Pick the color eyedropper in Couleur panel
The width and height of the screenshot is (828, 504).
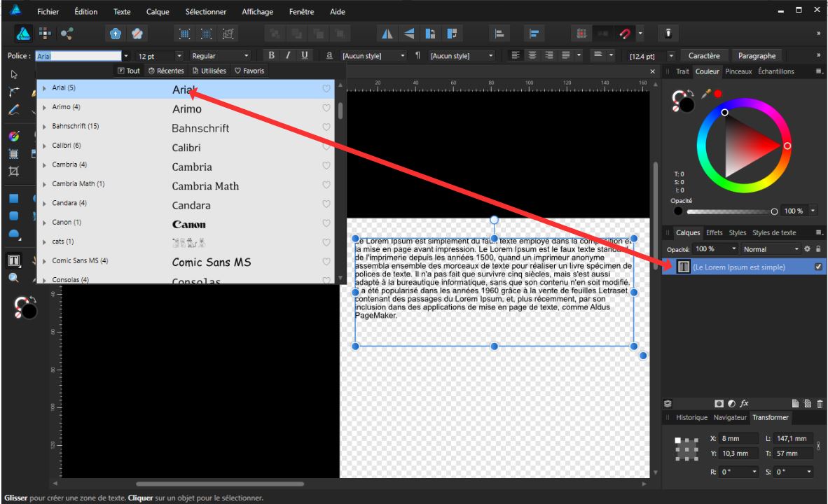click(706, 94)
